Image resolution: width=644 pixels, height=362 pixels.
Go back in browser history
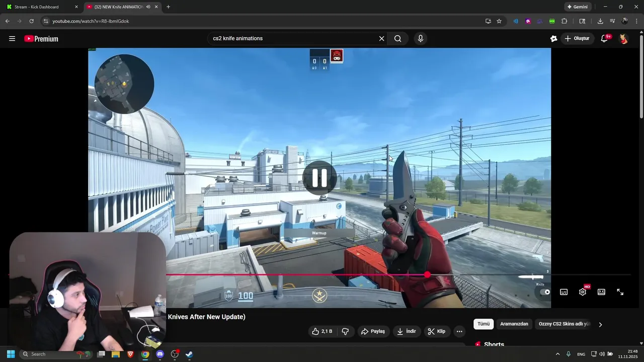pyautogui.click(x=7, y=21)
